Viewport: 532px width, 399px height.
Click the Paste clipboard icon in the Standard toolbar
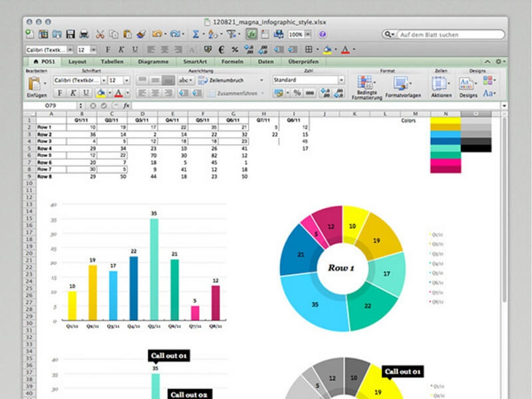[127, 34]
